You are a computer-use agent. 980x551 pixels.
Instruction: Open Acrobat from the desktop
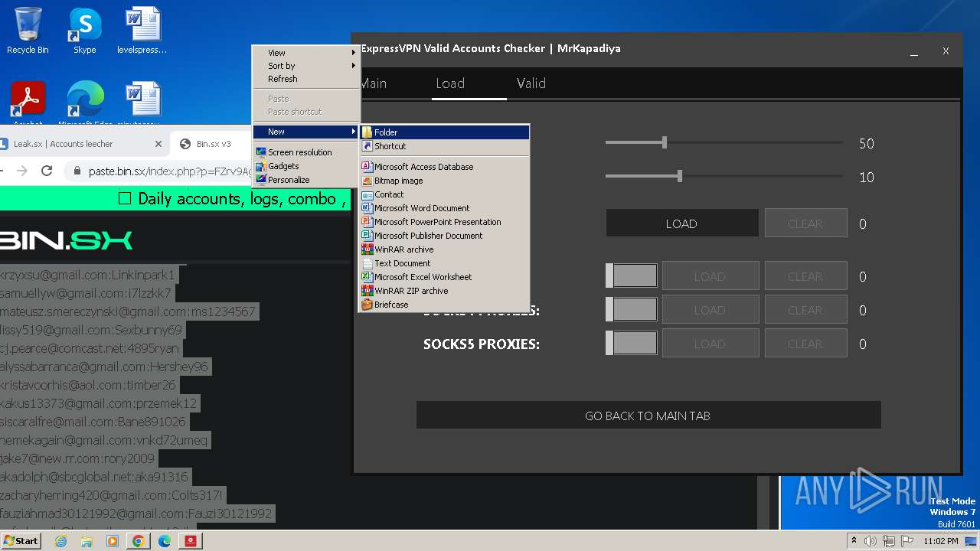tap(28, 103)
